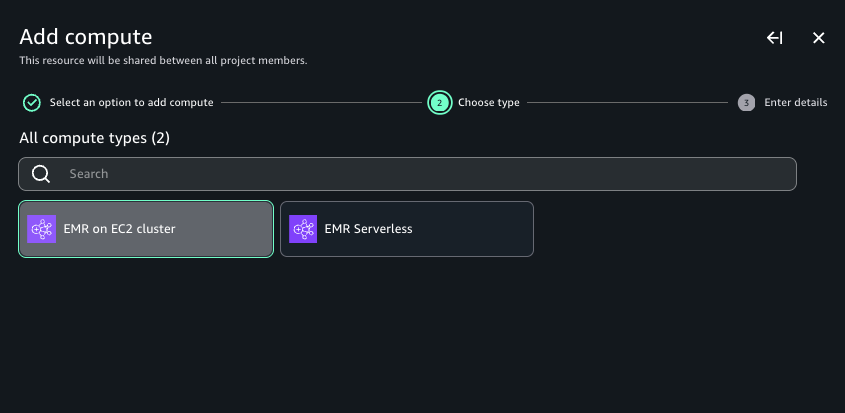Click the EMR Serverless purple icon
This screenshot has width=845, height=413.
pyautogui.click(x=303, y=229)
